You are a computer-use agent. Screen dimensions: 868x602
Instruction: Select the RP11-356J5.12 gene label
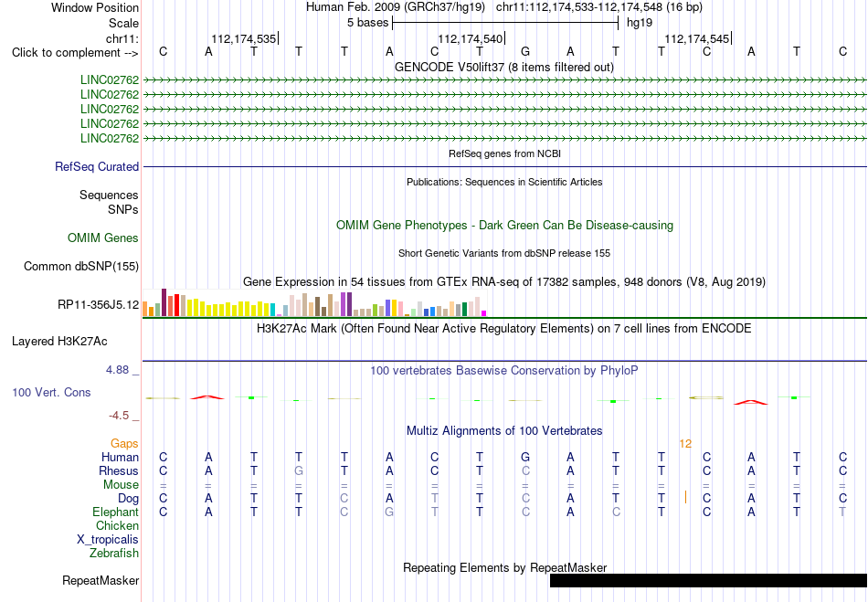(99, 304)
